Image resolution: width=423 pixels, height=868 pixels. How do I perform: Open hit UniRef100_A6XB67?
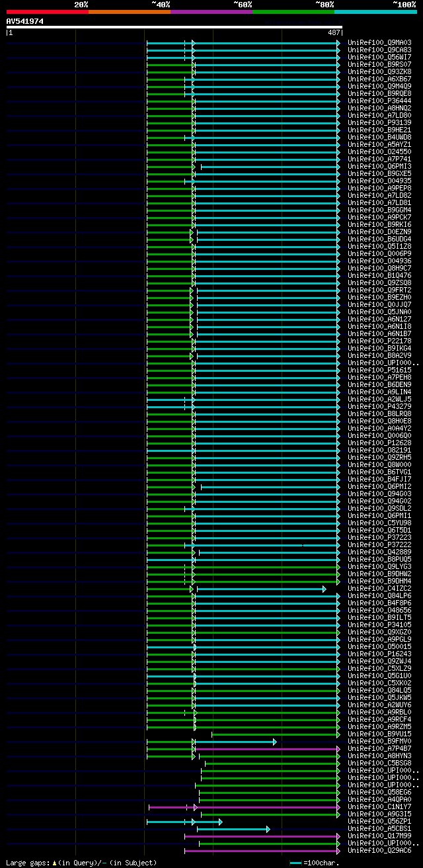point(379,79)
